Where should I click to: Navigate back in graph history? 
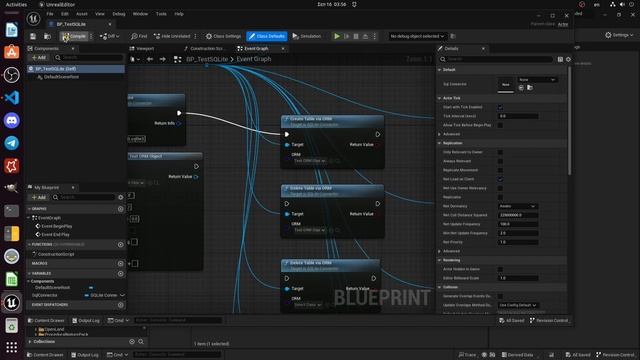[x=150, y=59]
